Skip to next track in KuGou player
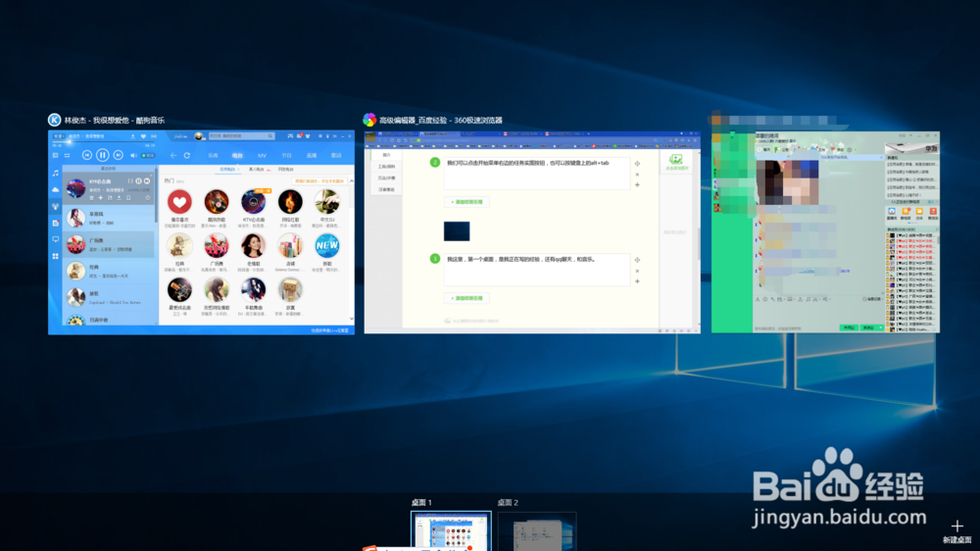 tap(119, 155)
